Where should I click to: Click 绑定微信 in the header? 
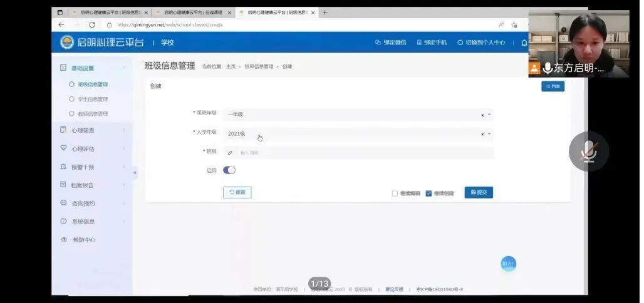(390, 43)
